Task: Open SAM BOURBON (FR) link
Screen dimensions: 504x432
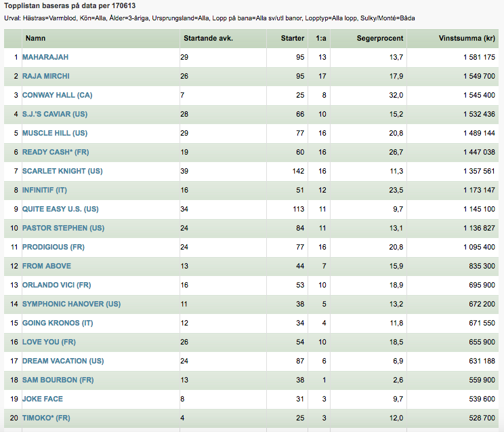Action: [58, 380]
